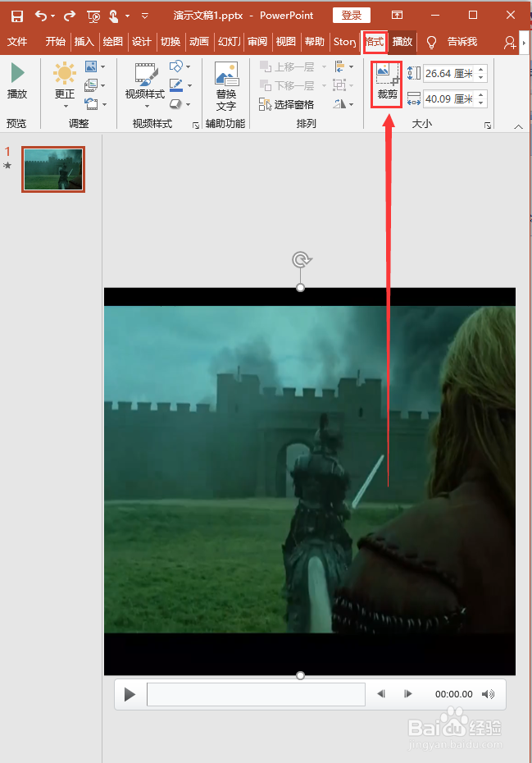Screen dimensions: 532x763
Task: Open ribbon display options icon
Action: (397, 15)
